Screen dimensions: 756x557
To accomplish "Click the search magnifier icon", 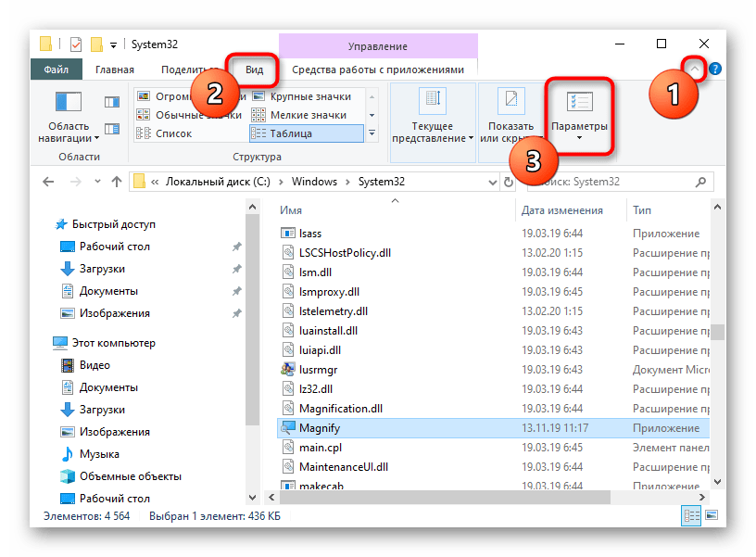I will [700, 182].
